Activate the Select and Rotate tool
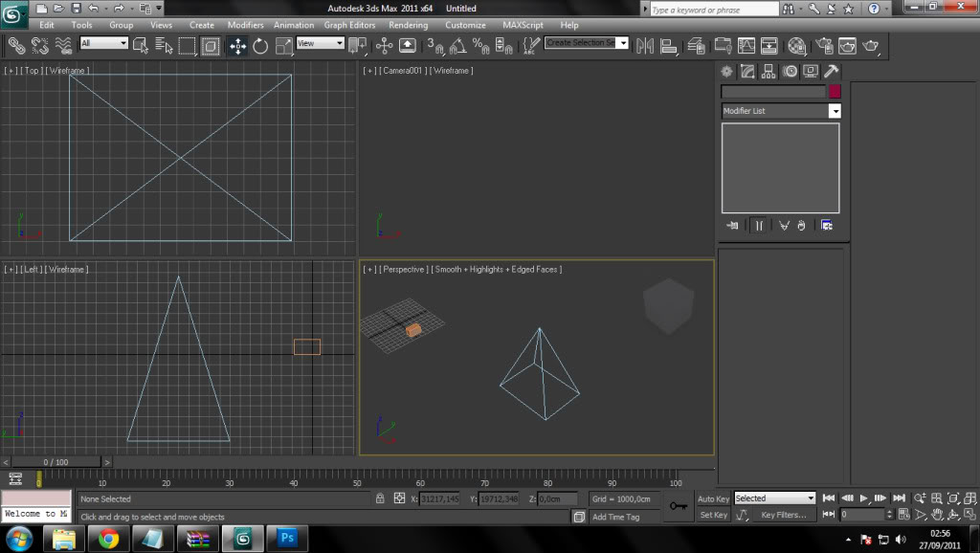Viewport: 980px width, 553px height. [x=260, y=46]
